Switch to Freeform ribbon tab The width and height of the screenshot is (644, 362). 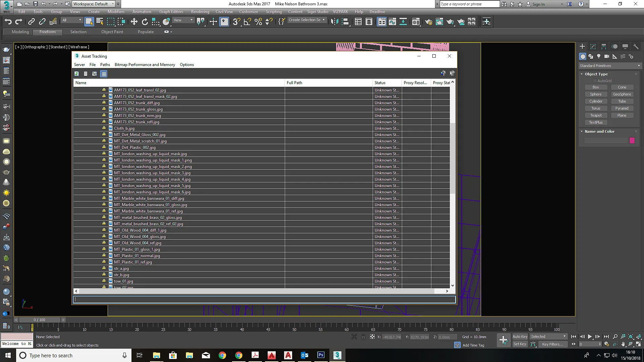(x=48, y=32)
